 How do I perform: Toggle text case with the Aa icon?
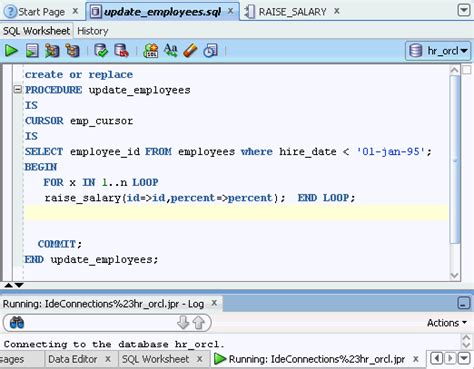point(170,51)
